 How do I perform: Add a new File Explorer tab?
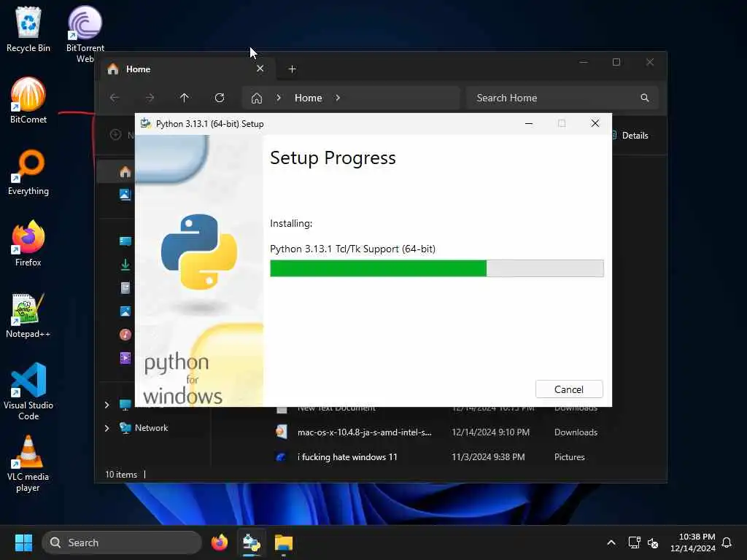coord(292,69)
